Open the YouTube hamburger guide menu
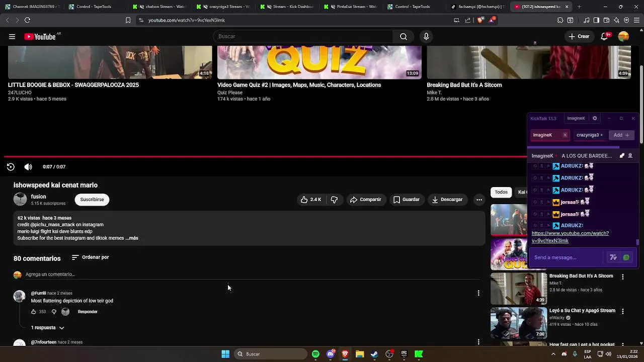 tap(12, 37)
